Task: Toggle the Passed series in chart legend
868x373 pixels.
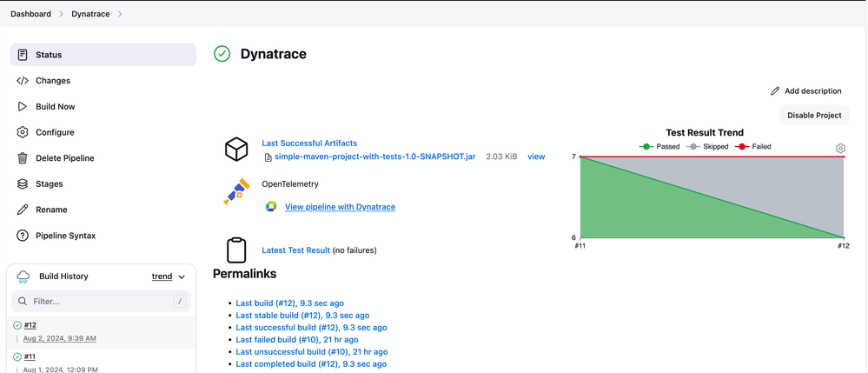Action: pos(660,147)
